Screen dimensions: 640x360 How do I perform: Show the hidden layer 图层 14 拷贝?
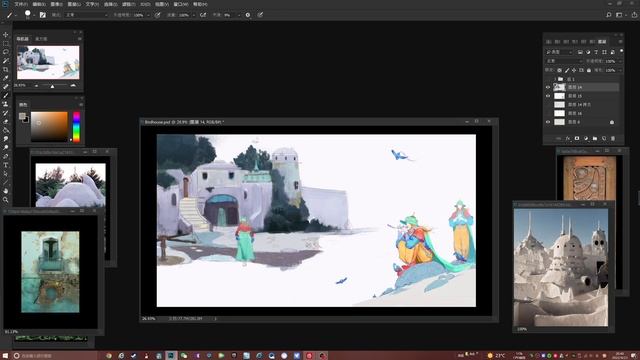548,104
